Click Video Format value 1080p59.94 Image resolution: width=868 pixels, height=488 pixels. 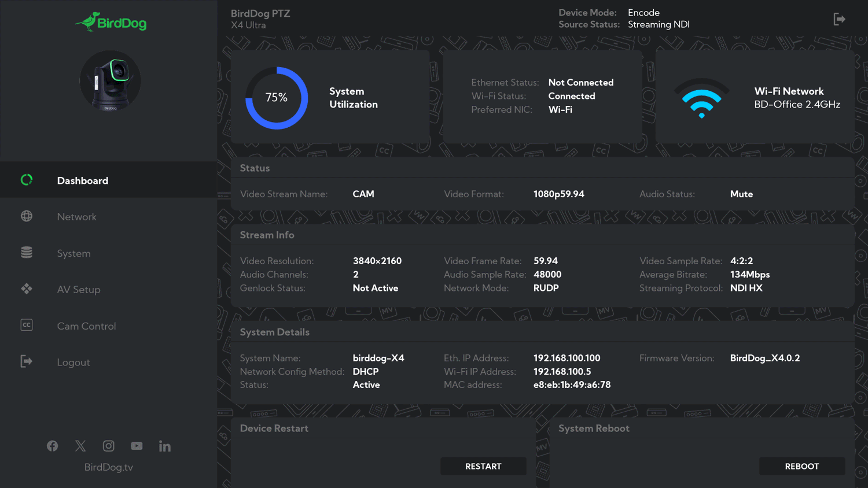pos(559,194)
